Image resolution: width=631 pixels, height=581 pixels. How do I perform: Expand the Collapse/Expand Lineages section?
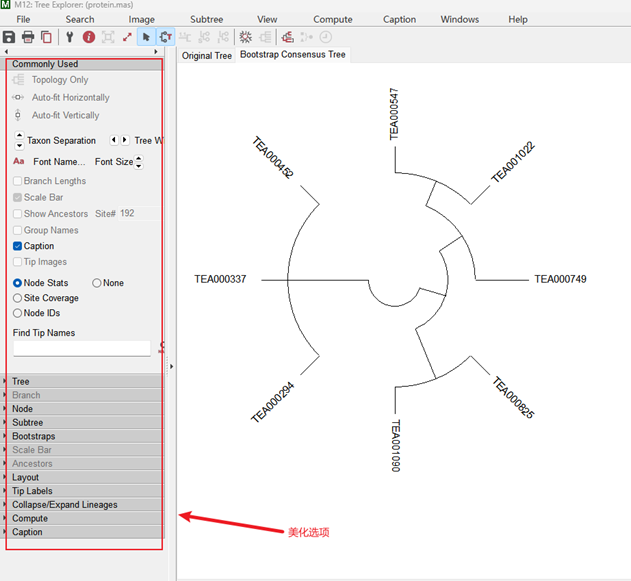(84, 504)
